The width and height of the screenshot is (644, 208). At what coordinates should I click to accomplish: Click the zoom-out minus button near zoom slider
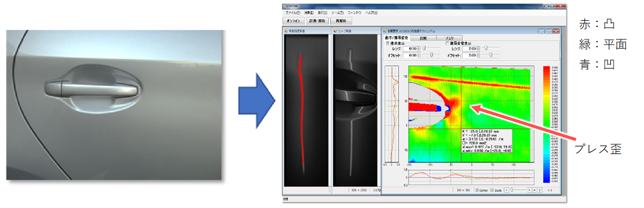[507, 190]
